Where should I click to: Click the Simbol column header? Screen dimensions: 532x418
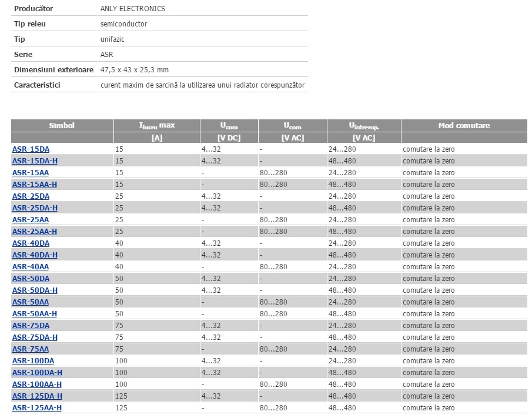click(x=62, y=126)
